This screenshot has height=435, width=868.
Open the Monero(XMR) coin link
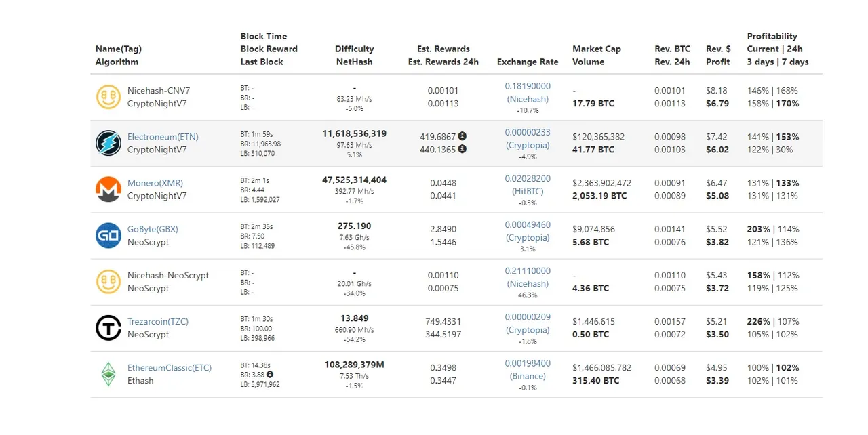pyautogui.click(x=155, y=183)
